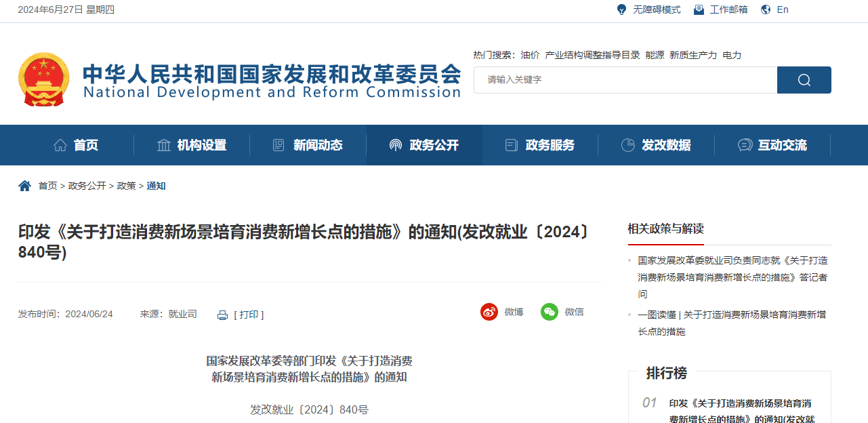Image resolution: width=868 pixels, height=423 pixels.
Task: Open the 答记者问 related article link
Action: coord(732,277)
